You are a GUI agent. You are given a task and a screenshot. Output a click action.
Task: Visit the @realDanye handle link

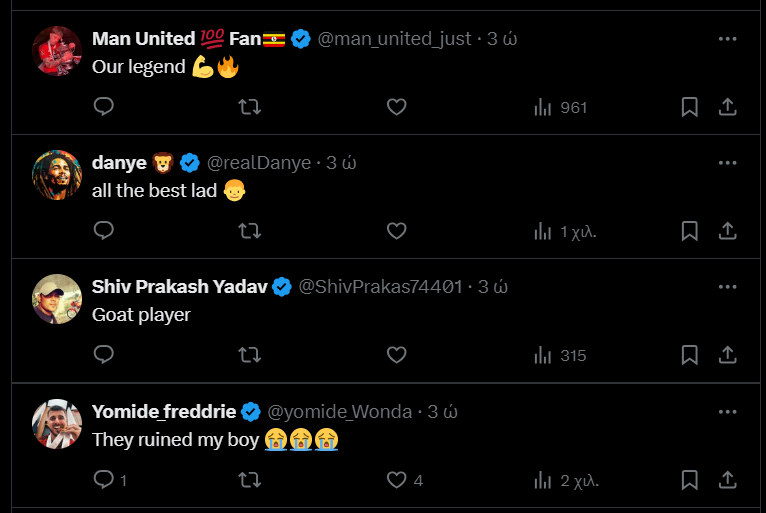259,163
